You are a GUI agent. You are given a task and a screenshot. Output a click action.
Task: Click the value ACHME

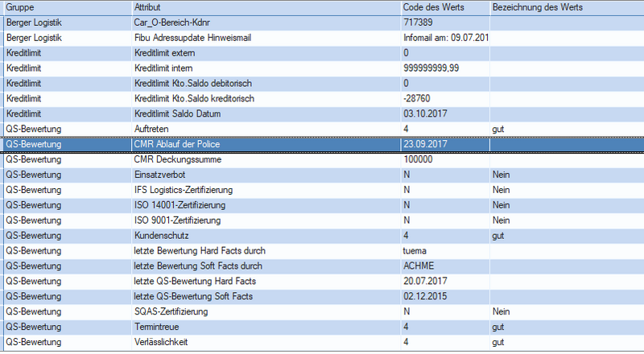[419, 265]
